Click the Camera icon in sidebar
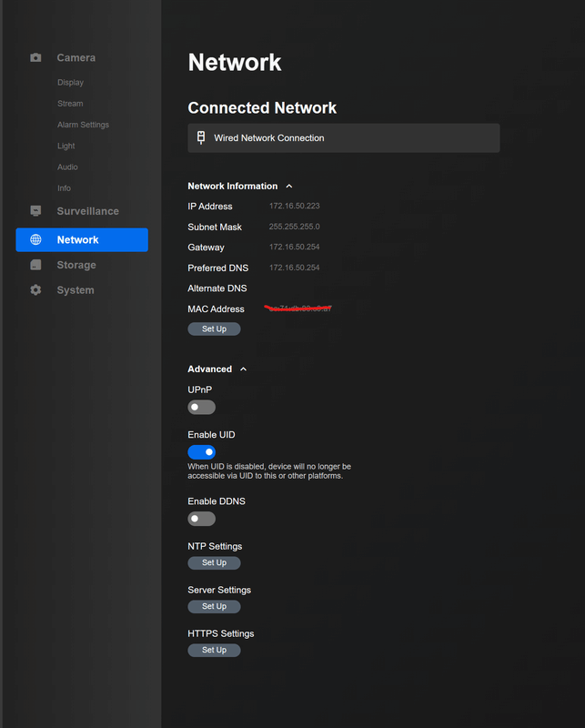This screenshot has height=728, width=585. pyautogui.click(x=35, y=57)
